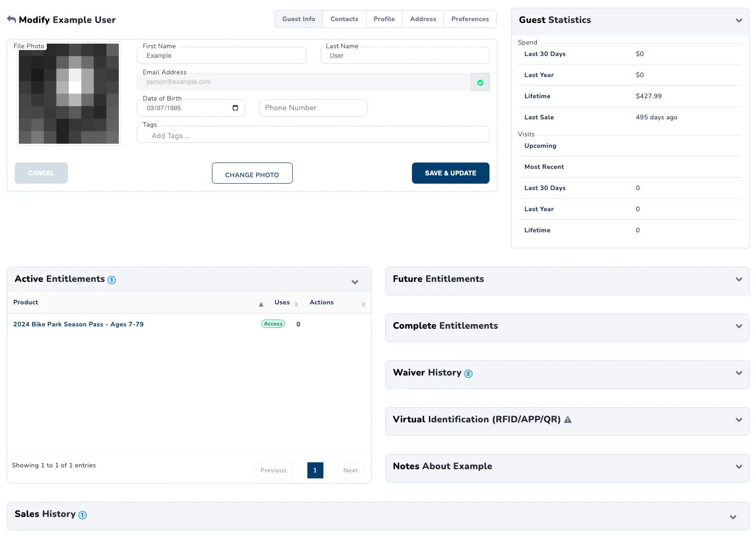The image size is (756, 539).
Task: Open the Date of Birth calendar picker
Action: point(235,108)
